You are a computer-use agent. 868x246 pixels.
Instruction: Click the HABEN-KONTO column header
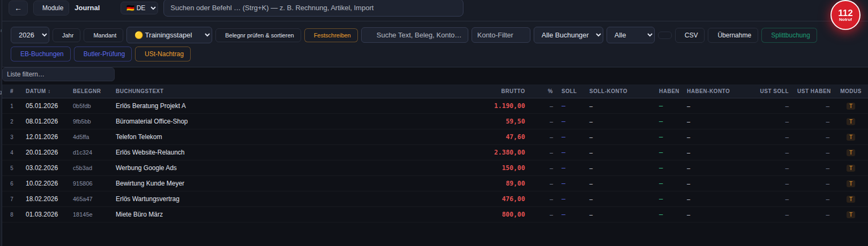pyautogui.click(x=708, y=91)
